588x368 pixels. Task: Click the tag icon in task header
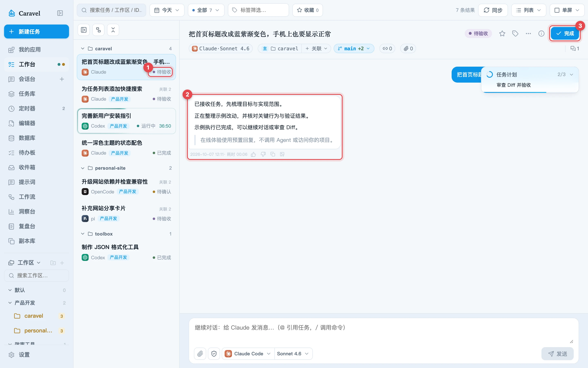(515, 33)
